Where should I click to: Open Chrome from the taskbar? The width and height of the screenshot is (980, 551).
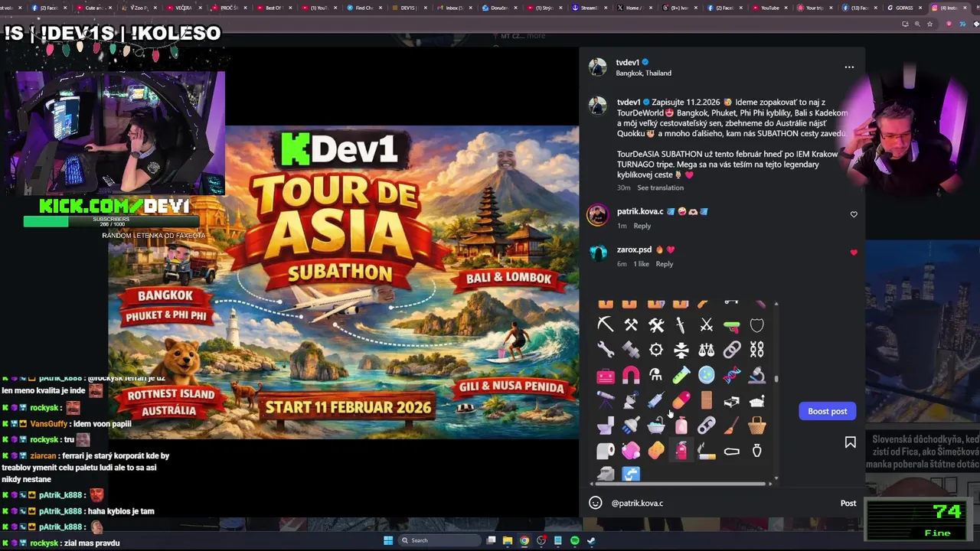(x=524, y=540)
